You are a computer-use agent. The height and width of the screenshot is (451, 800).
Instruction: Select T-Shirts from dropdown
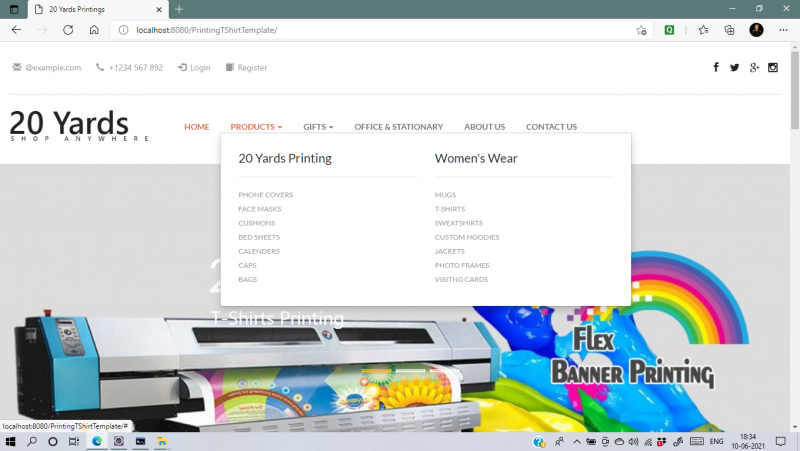pyautogui.click(x=449, y=209)
